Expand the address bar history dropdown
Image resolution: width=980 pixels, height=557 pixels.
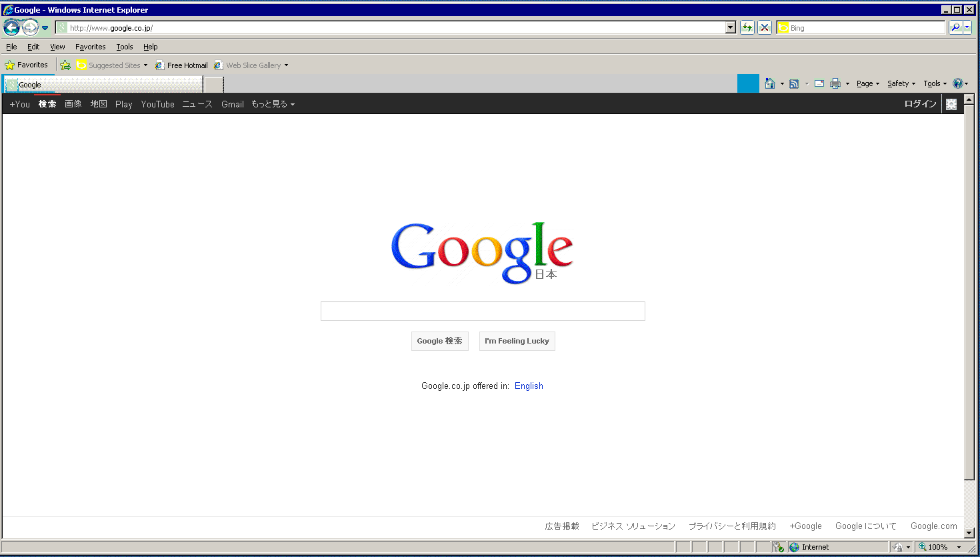[730, 27]
